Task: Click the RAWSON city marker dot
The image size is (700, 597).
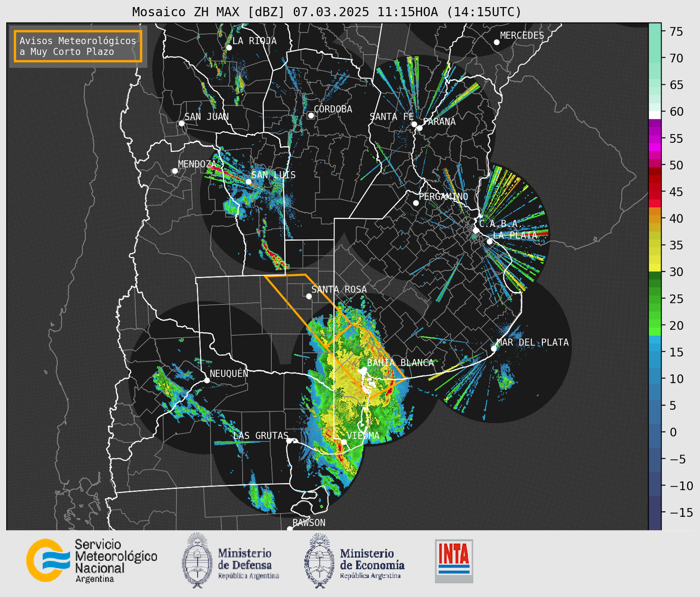Action: pos(290,528)
